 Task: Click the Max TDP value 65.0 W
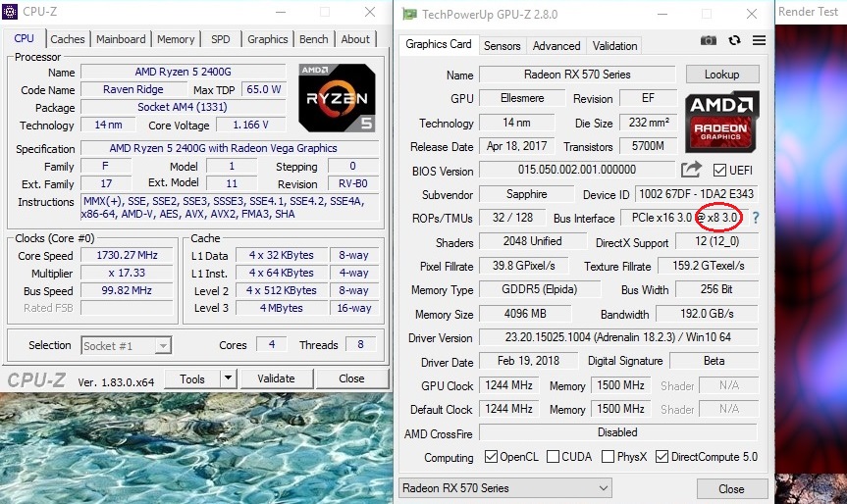coord(264,89)
